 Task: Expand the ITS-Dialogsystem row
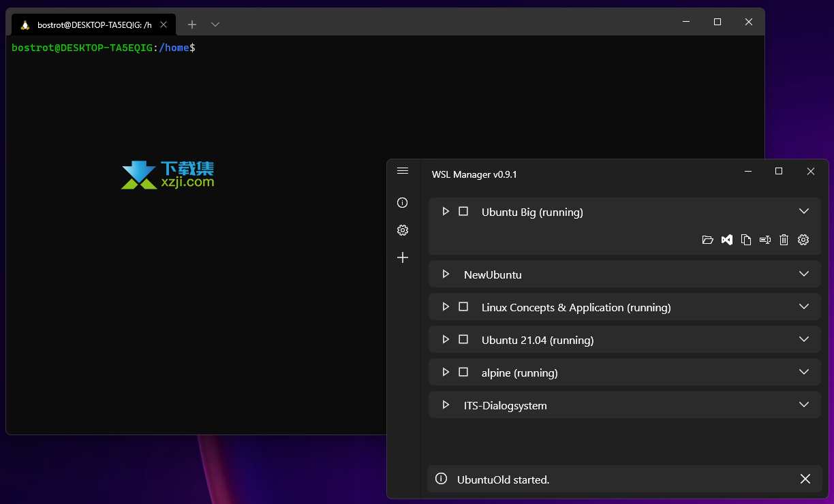(x=804, y=405)
